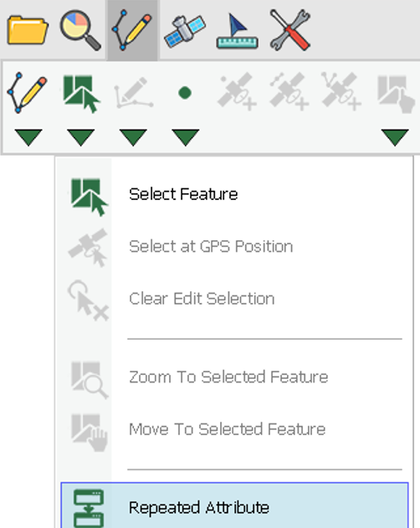Open the GPS satellite toolbar tab

click(x=185, y=31)
